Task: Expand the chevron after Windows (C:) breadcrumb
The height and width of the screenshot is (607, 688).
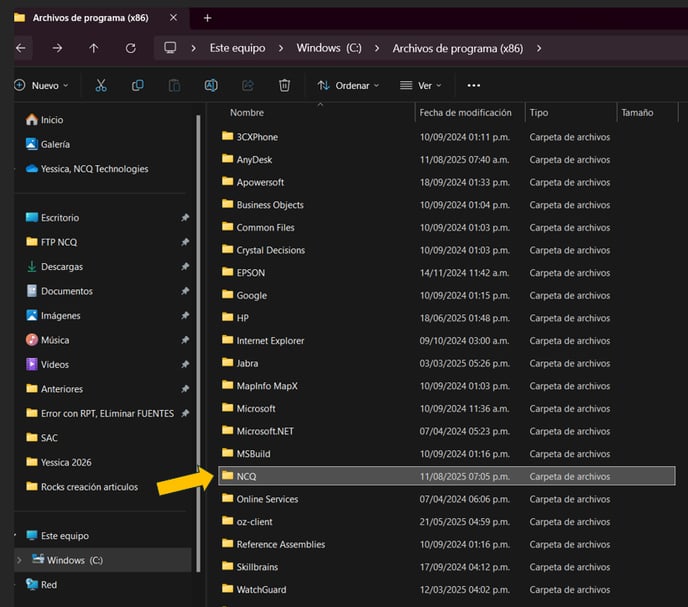Action: pos(377,48)
